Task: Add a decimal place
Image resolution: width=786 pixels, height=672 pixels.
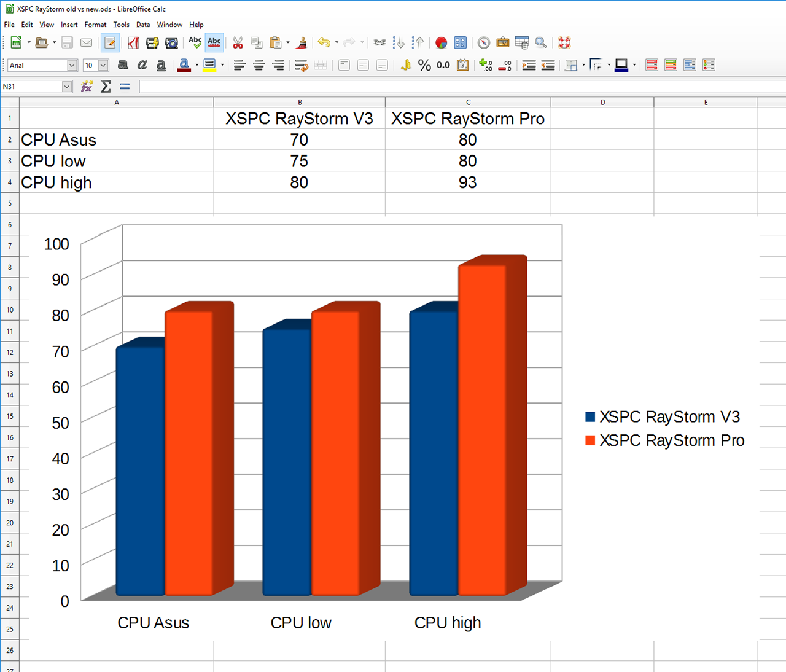Action: coord(486,65)
